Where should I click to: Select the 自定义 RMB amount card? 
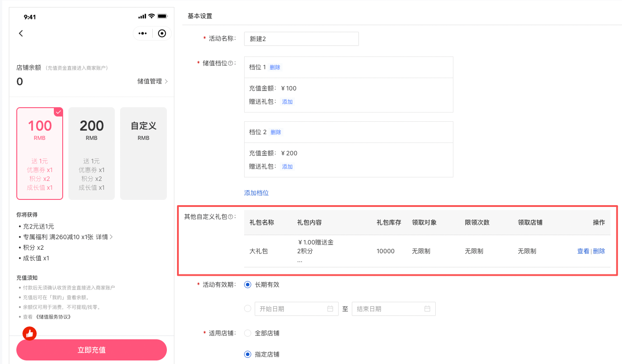[143, 153]
